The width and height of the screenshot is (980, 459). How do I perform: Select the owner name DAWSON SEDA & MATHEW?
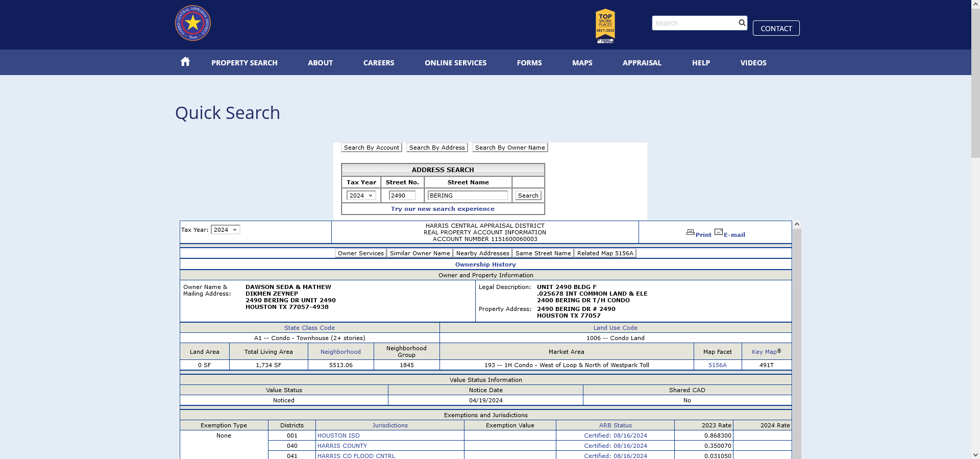288,287
